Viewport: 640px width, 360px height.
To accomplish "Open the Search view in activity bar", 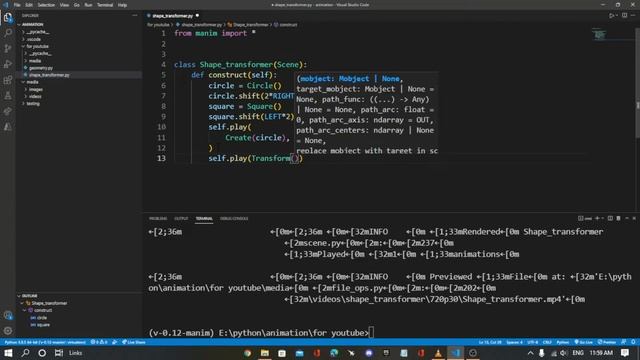I will coord(8,33).
